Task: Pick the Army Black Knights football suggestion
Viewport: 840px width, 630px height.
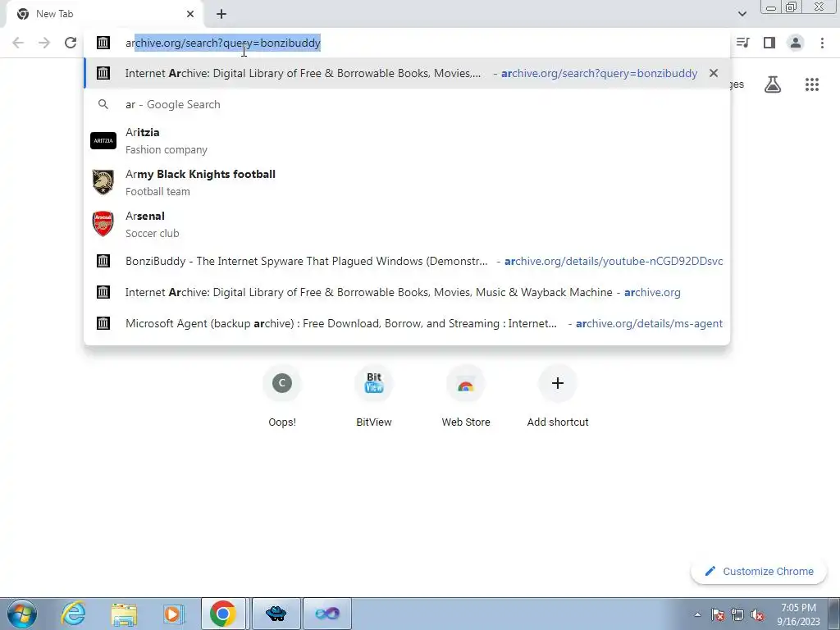Action: coord(407,182)
